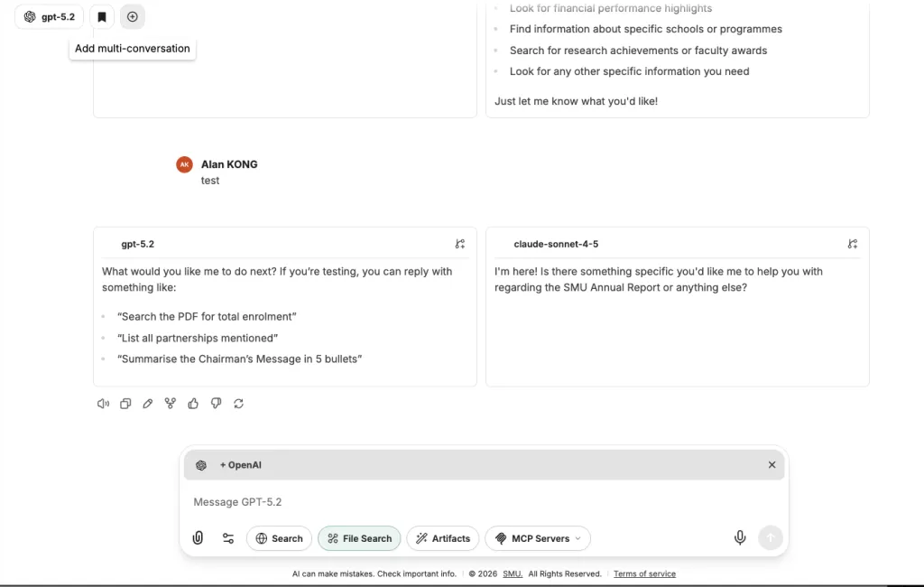
Task: Click the AK user avatar
Action: click(x=184, y=164)
